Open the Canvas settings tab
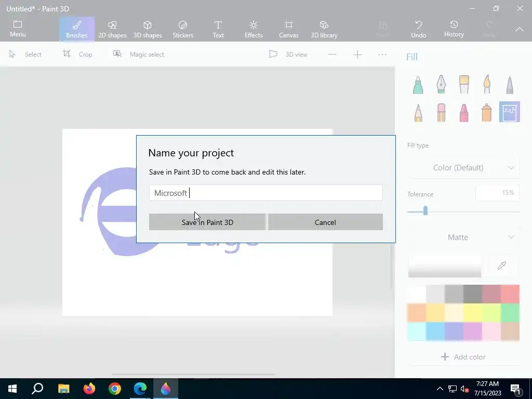This screenshot has width=532, height=399. click(289, 29)
